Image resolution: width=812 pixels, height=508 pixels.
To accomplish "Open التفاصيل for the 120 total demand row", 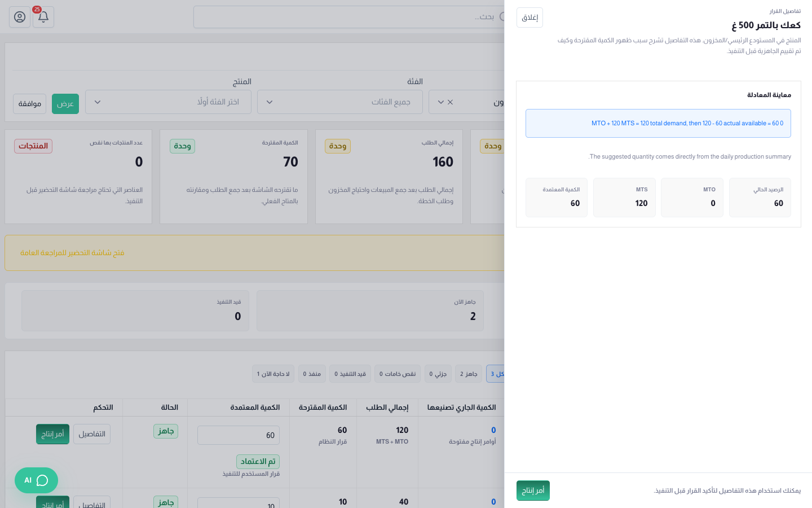I will point(92,434).
